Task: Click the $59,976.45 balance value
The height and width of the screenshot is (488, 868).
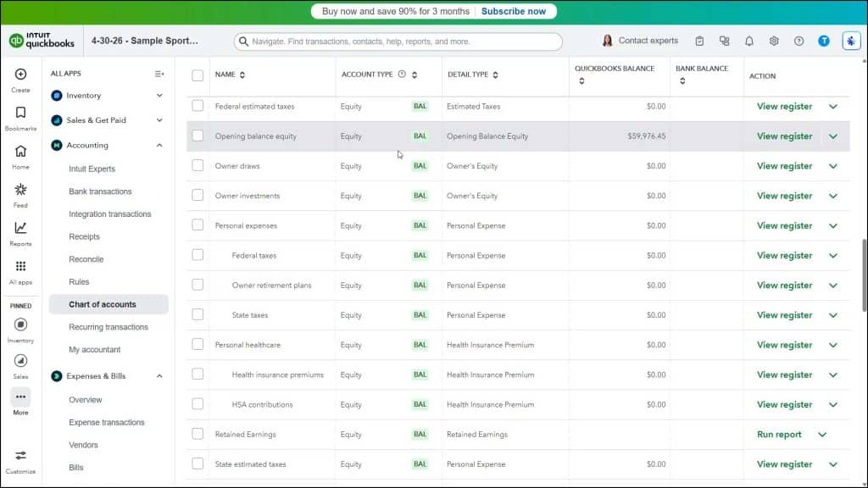Action: 647,136
